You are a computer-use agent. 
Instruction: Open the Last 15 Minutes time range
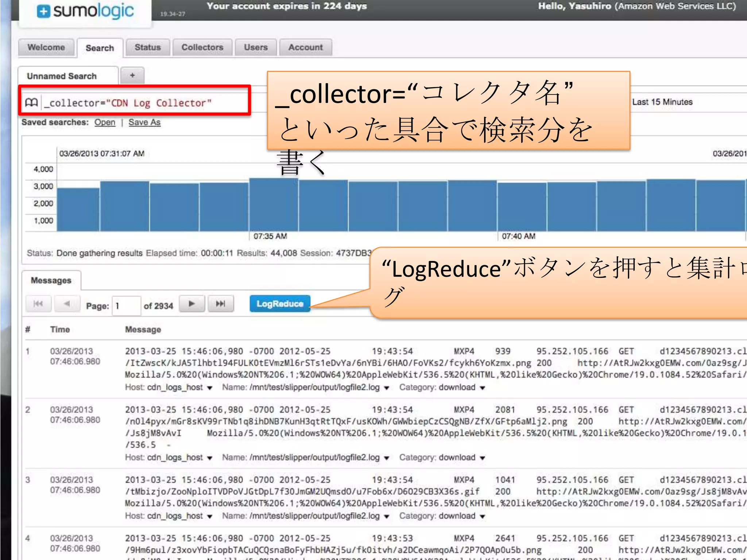coord(662,102)
